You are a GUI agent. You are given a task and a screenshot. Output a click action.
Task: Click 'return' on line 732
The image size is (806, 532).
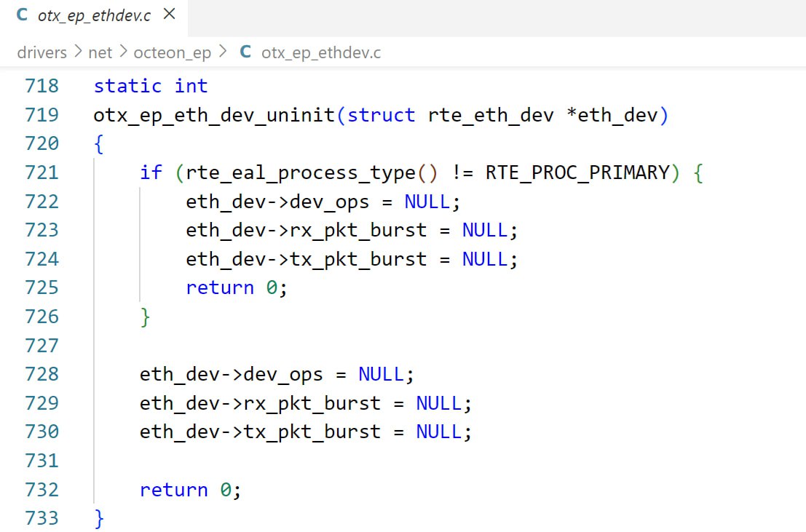coord(174,490)
